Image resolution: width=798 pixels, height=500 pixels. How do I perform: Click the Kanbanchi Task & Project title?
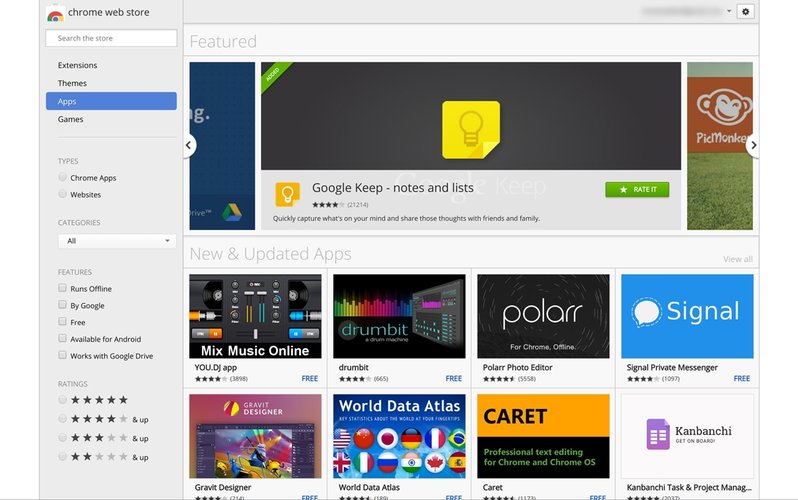[x=689, y=487]
